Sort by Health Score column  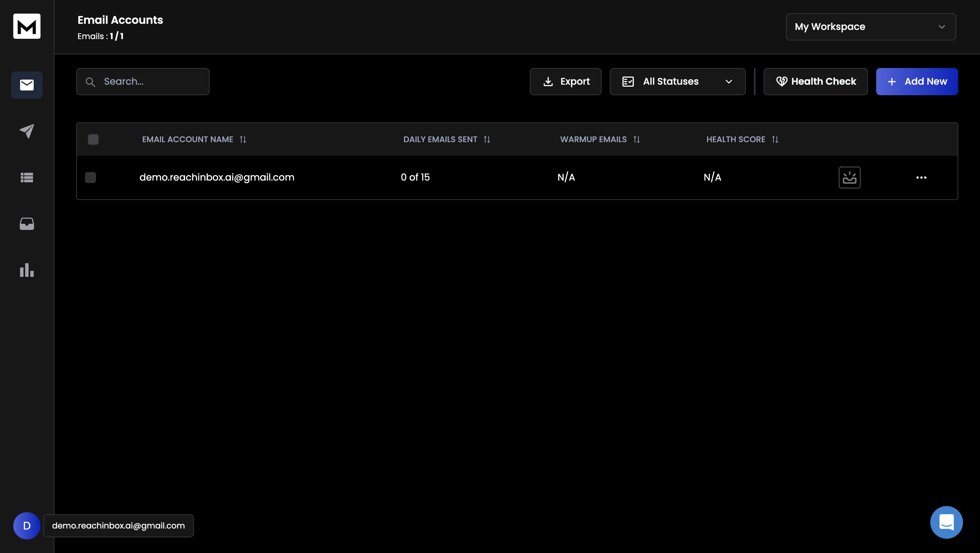click(x=775, y=139)
